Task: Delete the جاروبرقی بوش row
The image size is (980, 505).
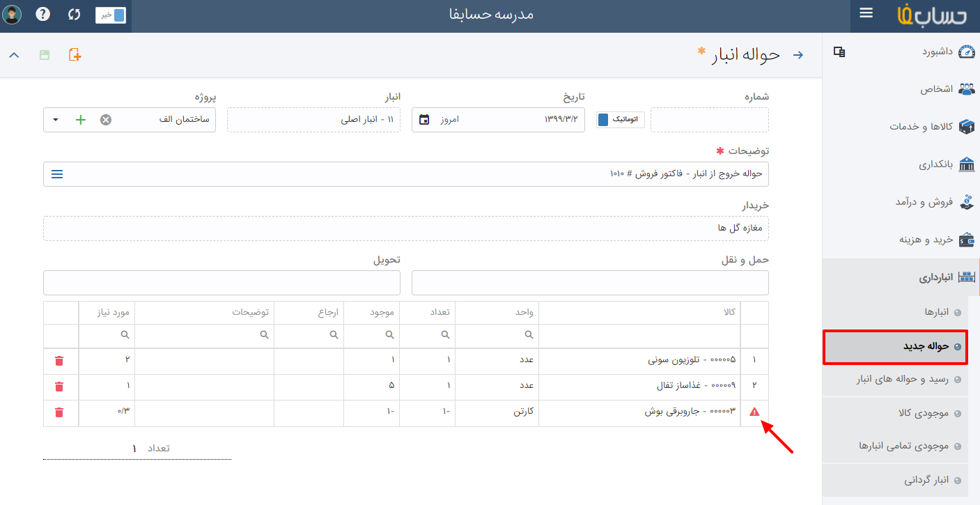Action: coord(59,412)
